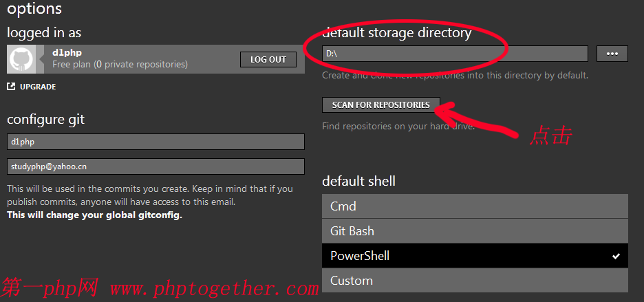This screenshot has height=302, width=644.
Task: Open the directory browse ellipsis button
Action: point(612,54)
